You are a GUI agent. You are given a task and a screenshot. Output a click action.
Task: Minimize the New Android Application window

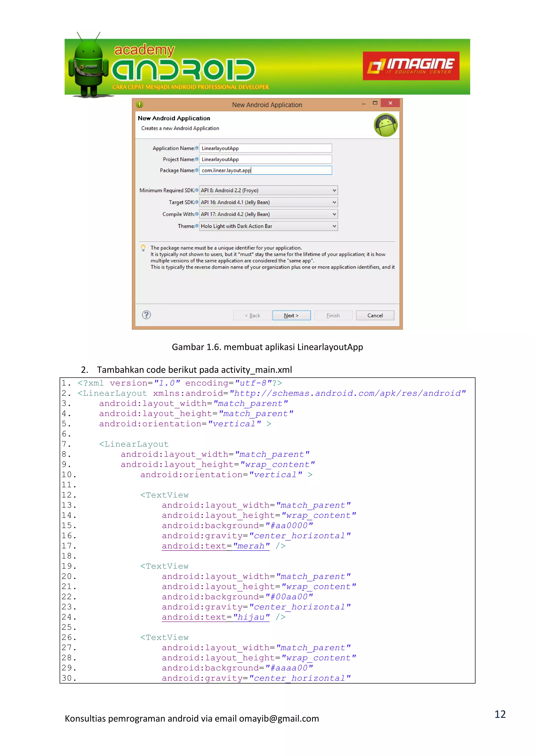pyautogui.click(x=364, y=104)
